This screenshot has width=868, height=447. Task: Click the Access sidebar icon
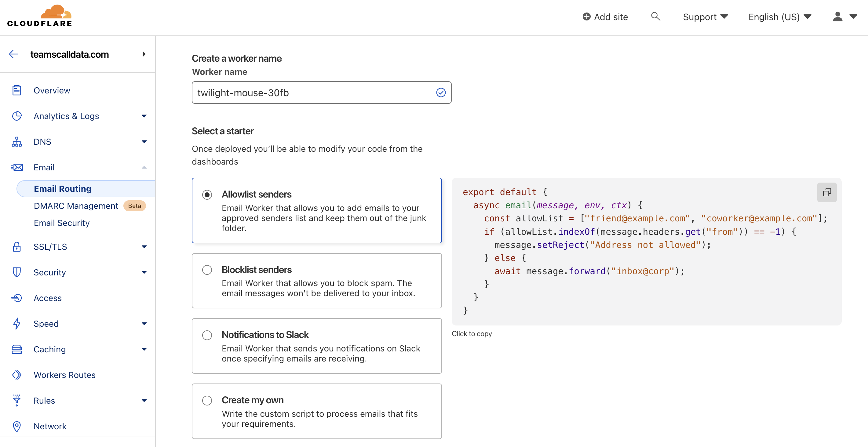click(16, 298)
